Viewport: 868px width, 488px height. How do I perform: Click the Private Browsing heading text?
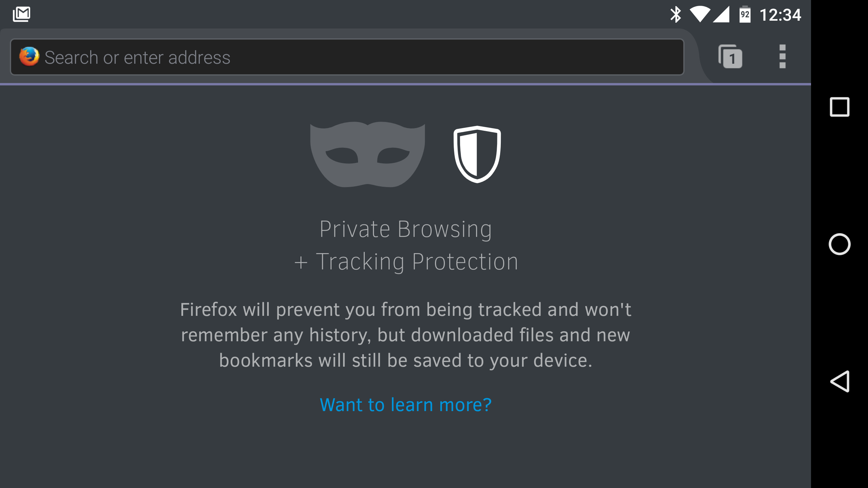click(407, 228)
